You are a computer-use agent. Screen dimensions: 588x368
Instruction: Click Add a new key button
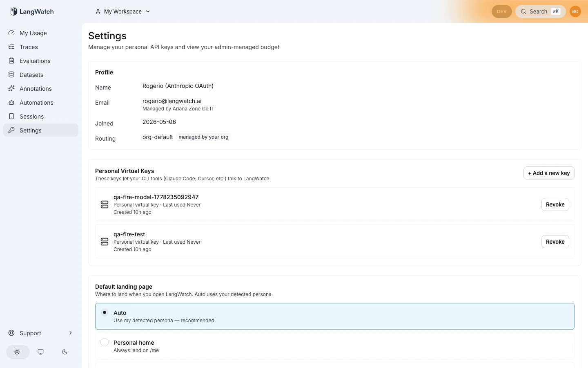[x=549, y=173]
